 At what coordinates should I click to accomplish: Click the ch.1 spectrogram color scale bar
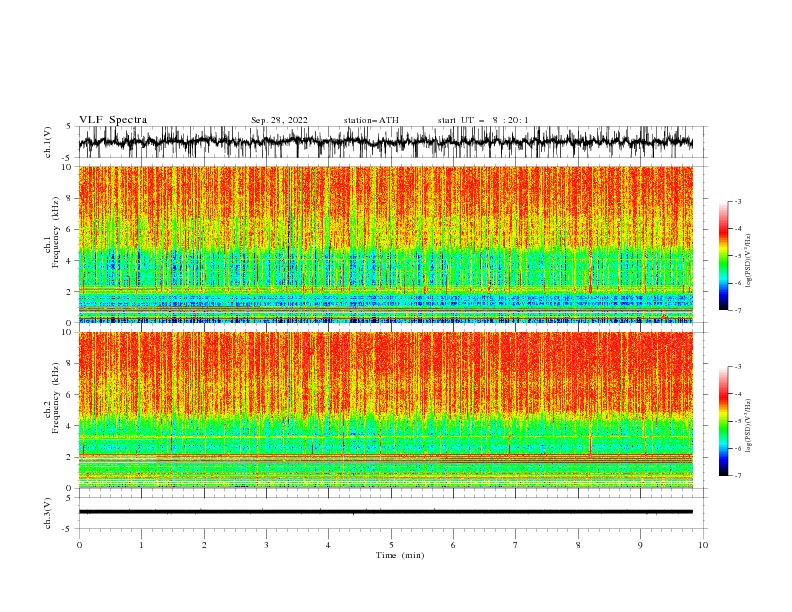(x=723, y=256)
